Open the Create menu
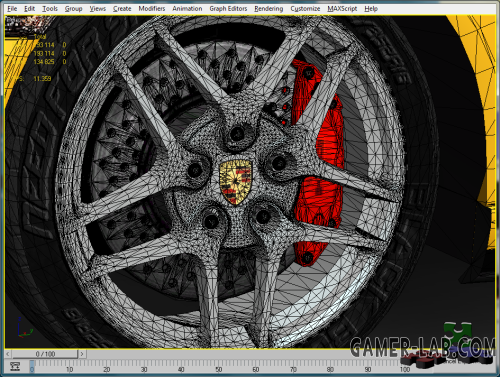Screen dimensions: 500x377 [122, 9]
